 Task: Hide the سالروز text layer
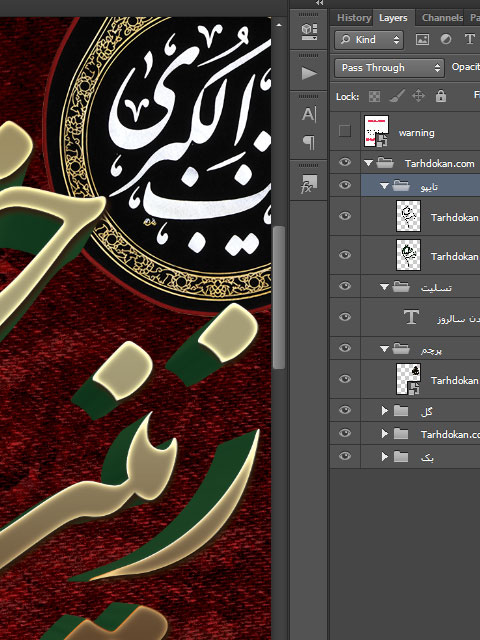pos(345,317)
